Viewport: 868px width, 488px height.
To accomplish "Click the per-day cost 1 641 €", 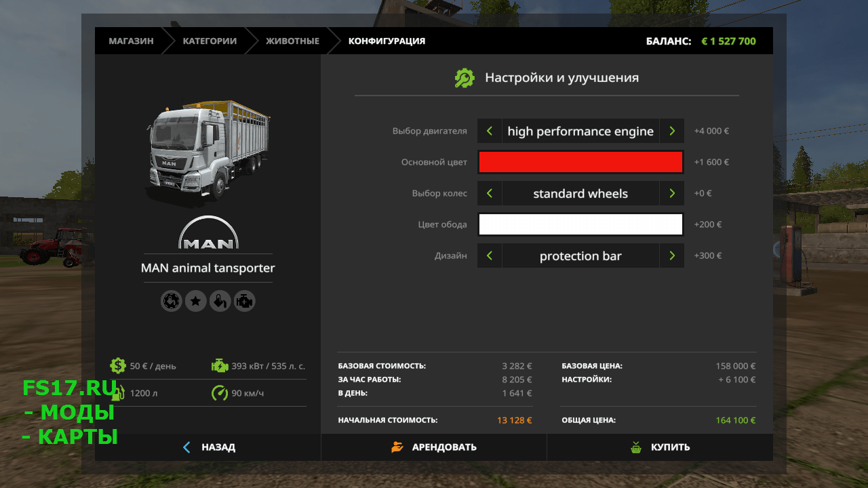I will click(x=517, y=393).
